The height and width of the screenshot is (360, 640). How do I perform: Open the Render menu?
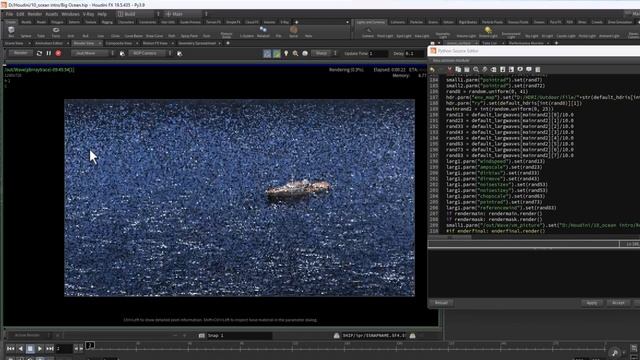tap(35, 14)
